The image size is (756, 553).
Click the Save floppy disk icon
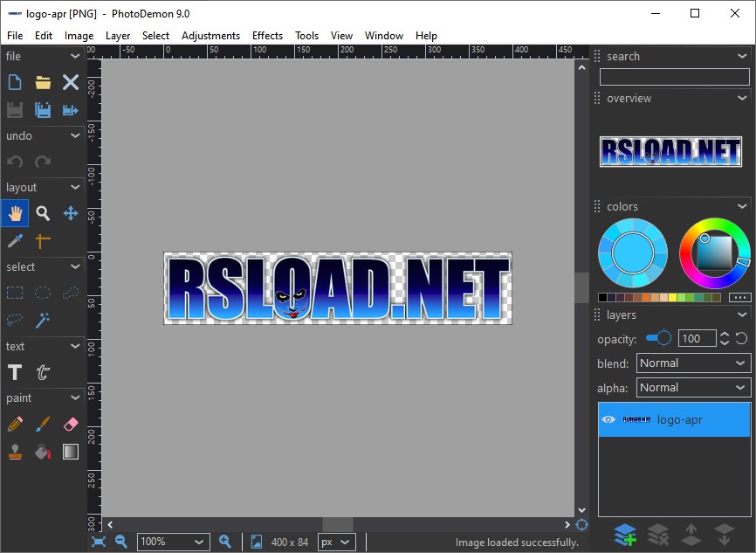point(15,110)
